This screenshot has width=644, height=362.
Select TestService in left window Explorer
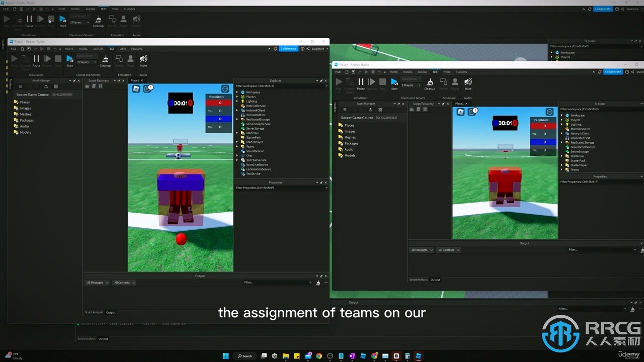point(253,173)
